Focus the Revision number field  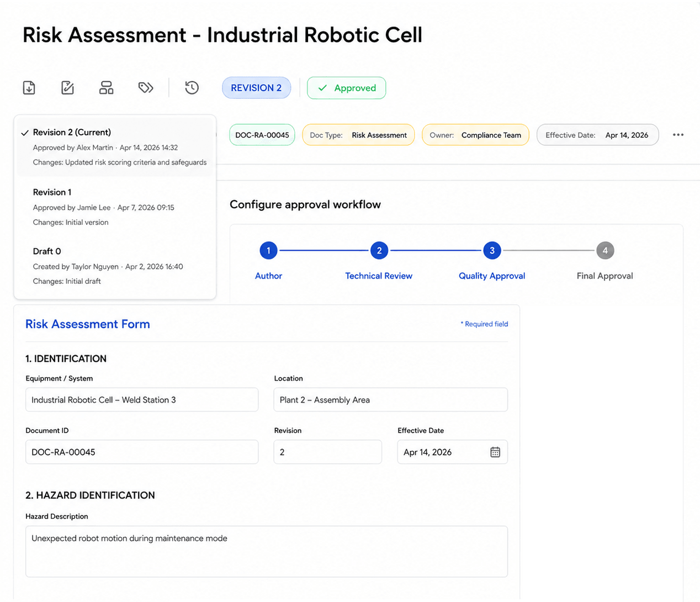pyautogui.click(x=327, y=452)
